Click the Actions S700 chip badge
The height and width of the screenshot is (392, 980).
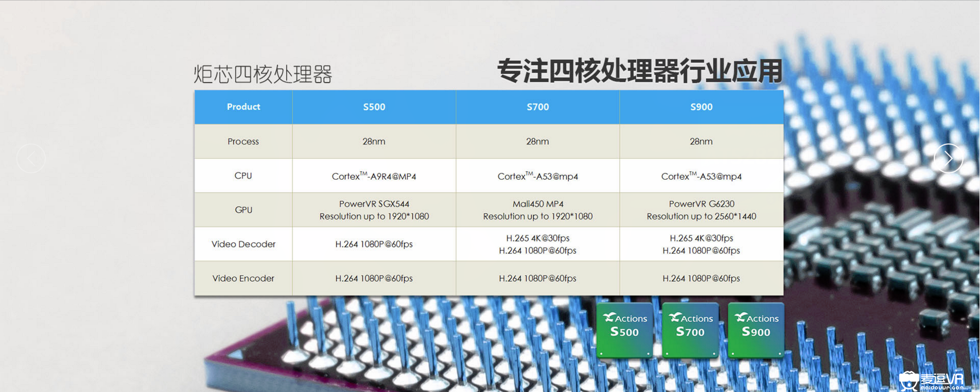click(691, 330)
